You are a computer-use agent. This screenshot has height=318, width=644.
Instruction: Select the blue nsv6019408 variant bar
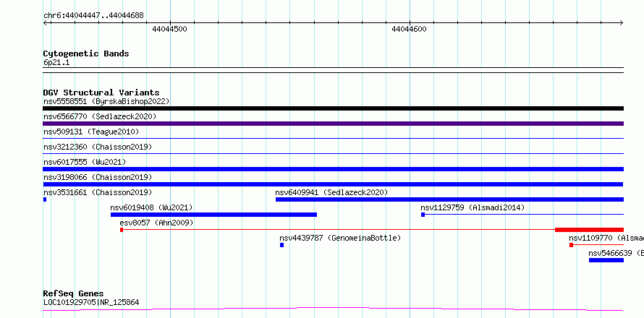pyautogui.click(x=213, y=215)
